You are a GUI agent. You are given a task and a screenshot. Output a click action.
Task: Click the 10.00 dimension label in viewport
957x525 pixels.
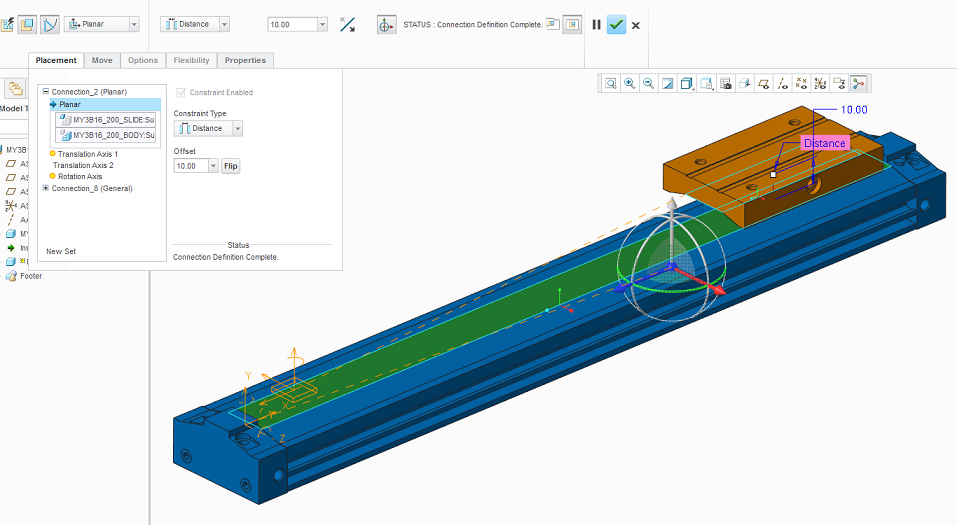point(854,110)
